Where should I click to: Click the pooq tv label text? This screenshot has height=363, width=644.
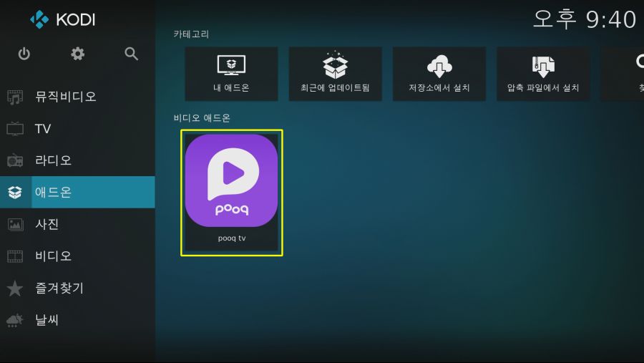pyautogui.click(x=232, y=238)
